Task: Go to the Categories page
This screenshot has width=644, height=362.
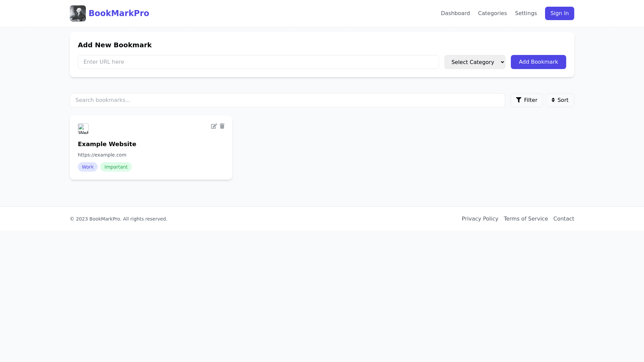Action: 492,13
